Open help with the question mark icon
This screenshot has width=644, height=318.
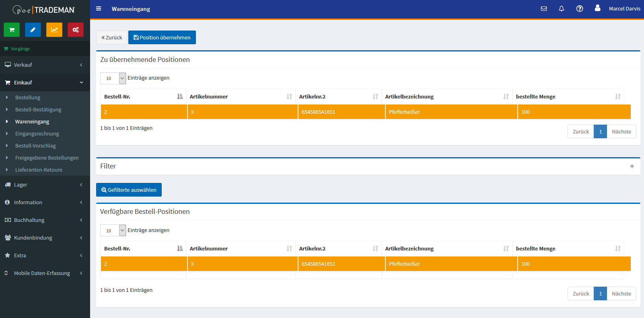pyautogui.click(x=580, y=8)
